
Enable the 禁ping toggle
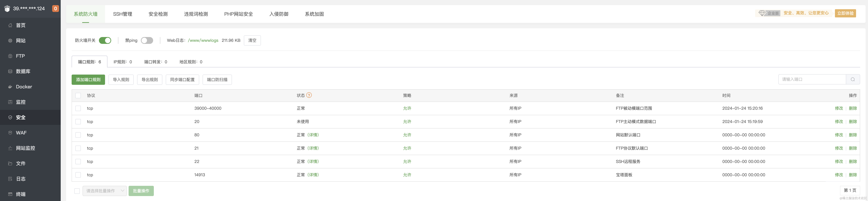(x=147, y=40)
